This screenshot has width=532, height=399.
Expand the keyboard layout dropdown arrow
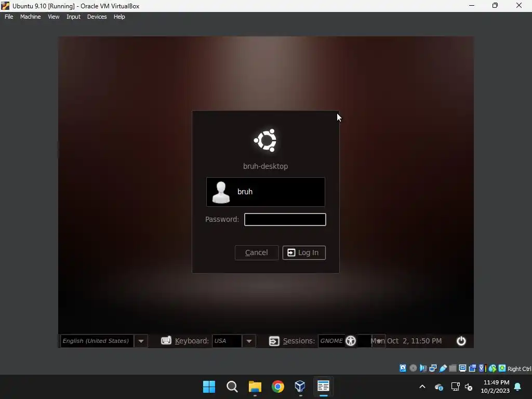click(x=249, y=341)
